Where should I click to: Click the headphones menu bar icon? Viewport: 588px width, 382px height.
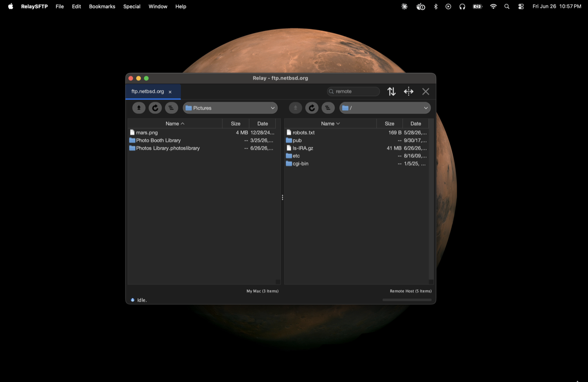[x=462, y=6]
